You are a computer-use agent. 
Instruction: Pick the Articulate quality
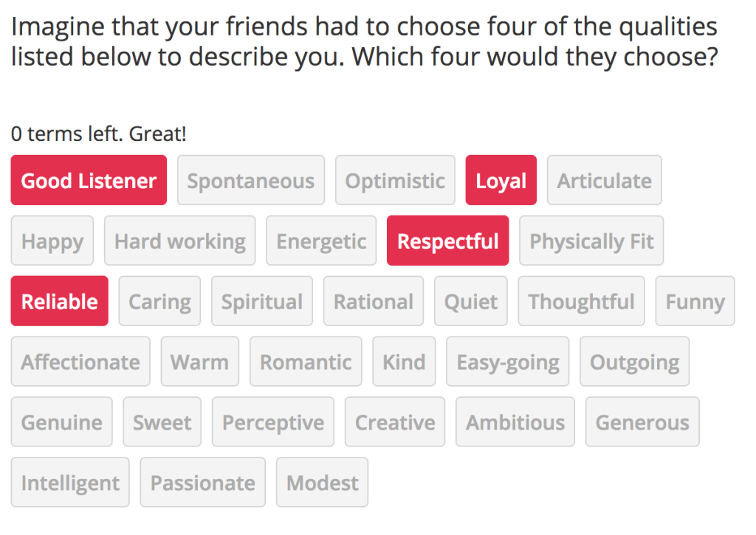(x=604, y=181)
